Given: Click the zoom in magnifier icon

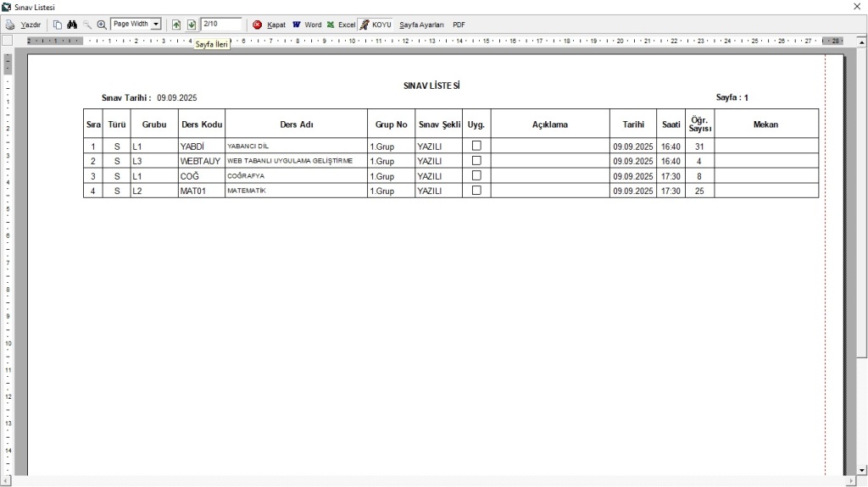Looking at the screenshot, I should coord(102,25).
